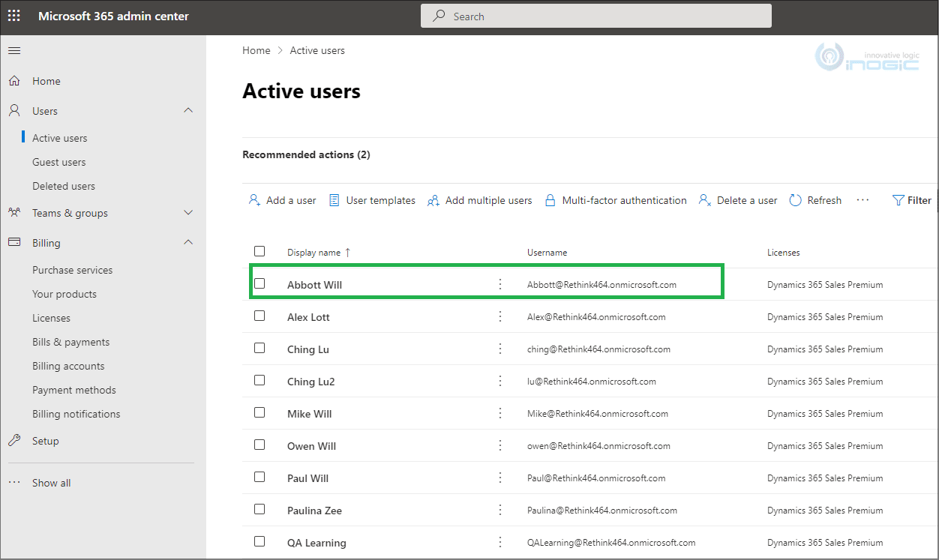Click the Home house icon in sidebar
This screenshot has height=560, width=939.
pos(14,81)
